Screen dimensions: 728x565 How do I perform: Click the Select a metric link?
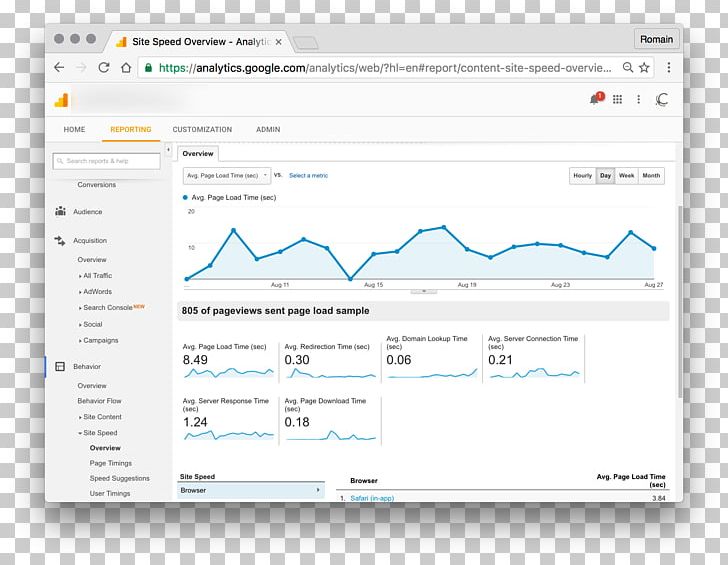tap(308, 176)
